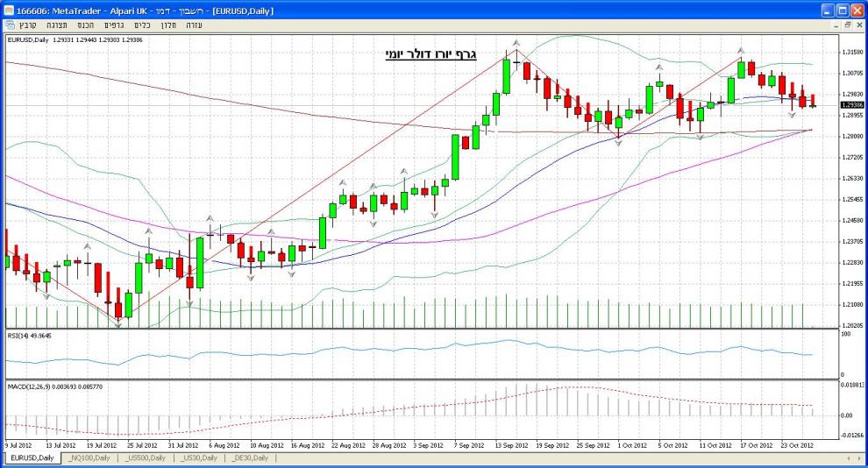Viewport: 868px width, 468px height.
Task: Select the EURUSD,Daily chart tab
Action: [32, 457]
